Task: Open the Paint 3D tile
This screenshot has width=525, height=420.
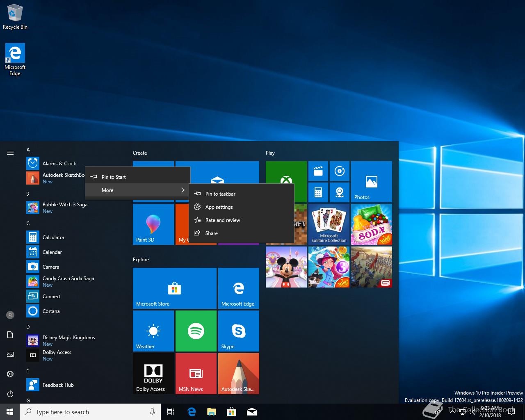Action: click(153, 224)
